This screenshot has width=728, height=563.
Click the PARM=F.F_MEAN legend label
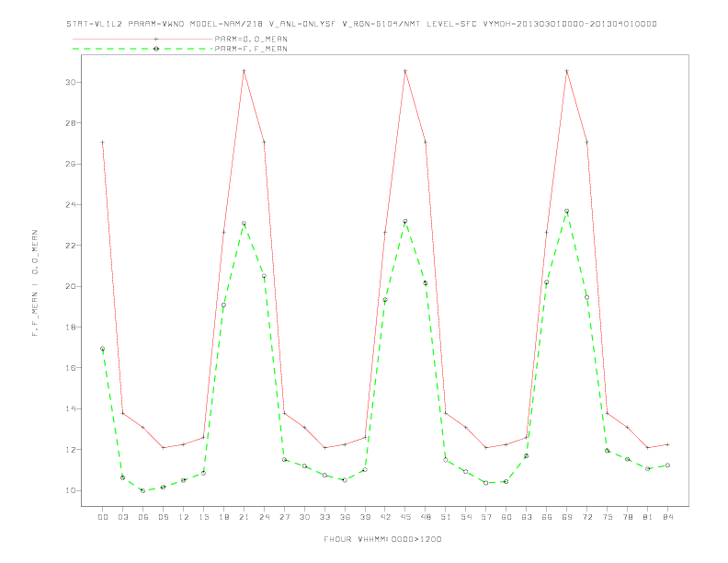[x=251, y=49]
